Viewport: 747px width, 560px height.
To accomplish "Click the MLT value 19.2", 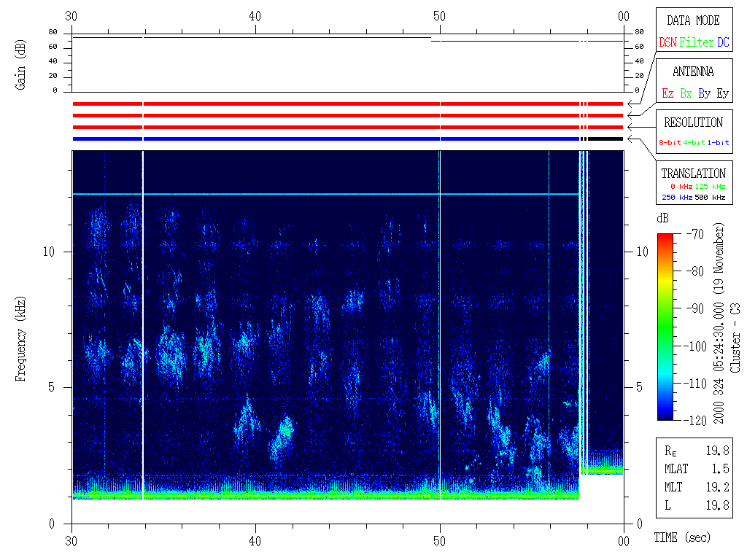I will [717, 486].
